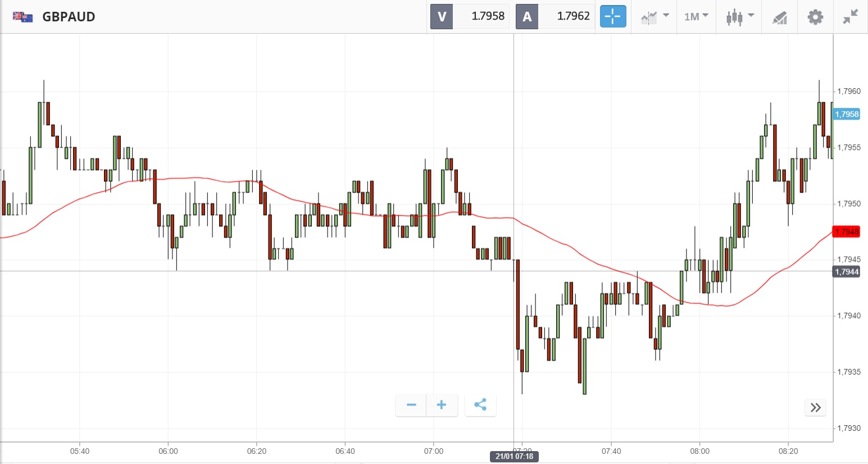Jump to latest candle with double-arrow button

(x=816, y=407)
